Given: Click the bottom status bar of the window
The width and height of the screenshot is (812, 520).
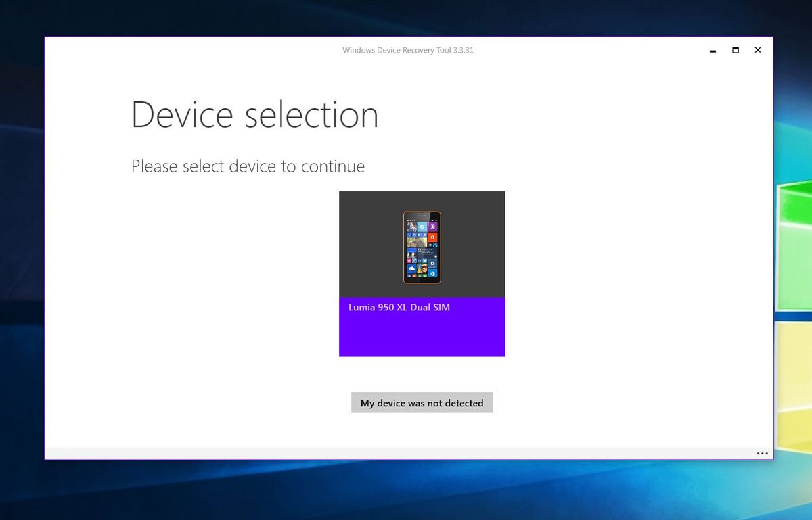Looking at the screenshot, I should click(406, 453).
